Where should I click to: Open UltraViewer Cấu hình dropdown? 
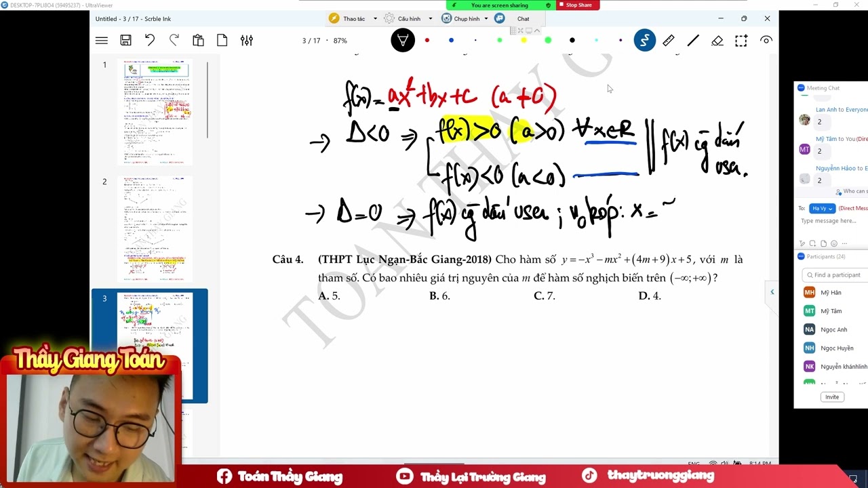(x=408, y=19)
